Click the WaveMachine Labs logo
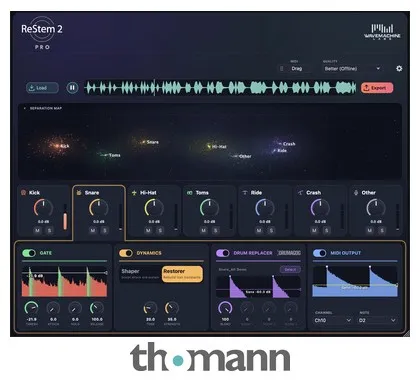Image resolution: width=420 pixels, height=381 pixels. pyautogui.click(x=382, y=32)
